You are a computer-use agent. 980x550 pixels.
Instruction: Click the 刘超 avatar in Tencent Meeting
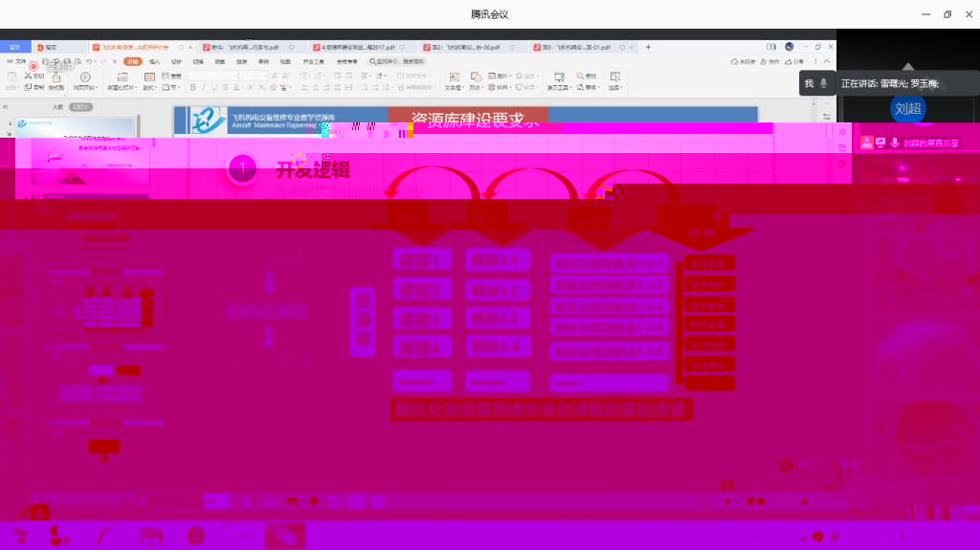[907, 109]
